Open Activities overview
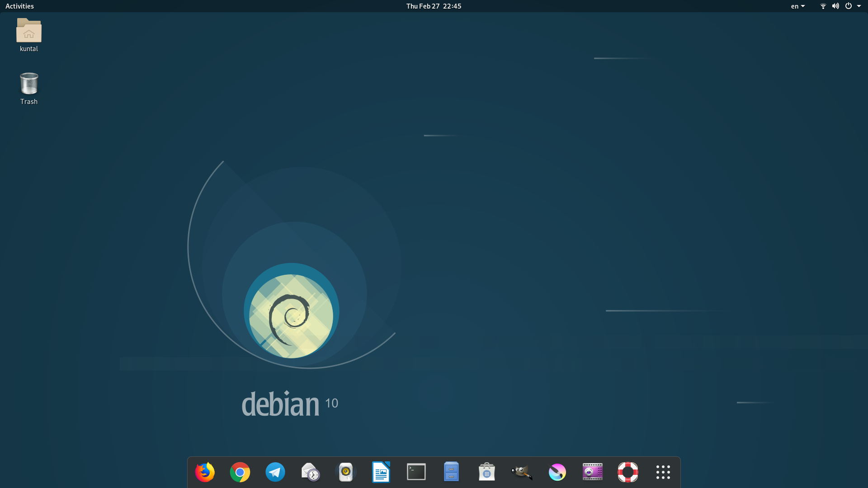 point(19,6)
